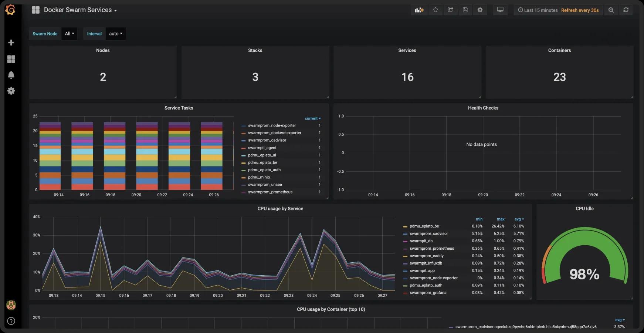The height and width of the screenshot is (333, 644).
Task: Open the Create plus menu in sidebar
Action: click(x=11, y=43)
